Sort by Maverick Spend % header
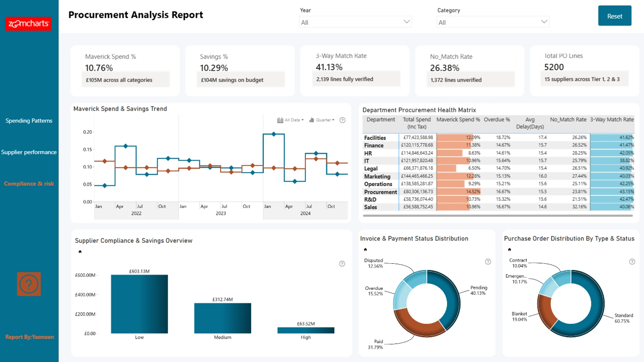The height and width of the screenshot is (362, 644). click(x=458, y=120)
